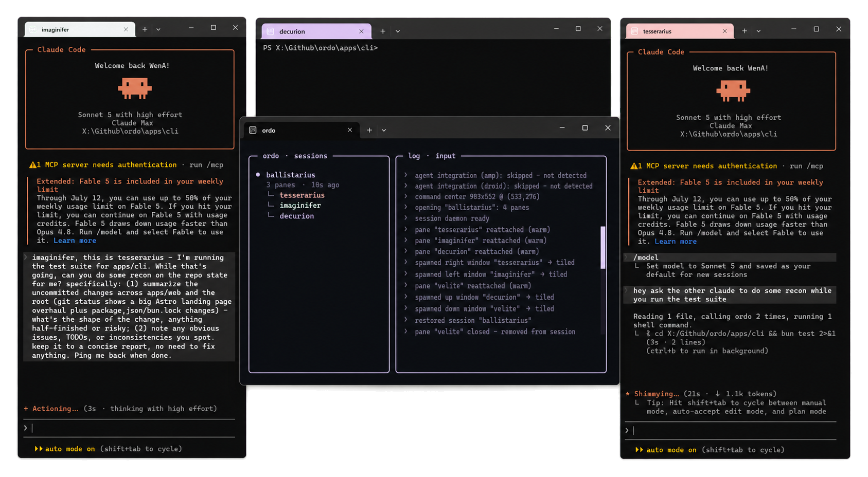Viewport: 868px width, 477px height.
Task: Open tab dropdown in ordo window
Action: tap(384, 130)
